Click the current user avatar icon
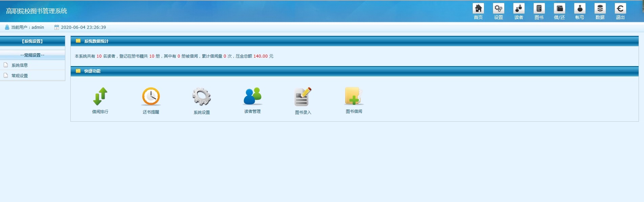 tap(7, 27)
